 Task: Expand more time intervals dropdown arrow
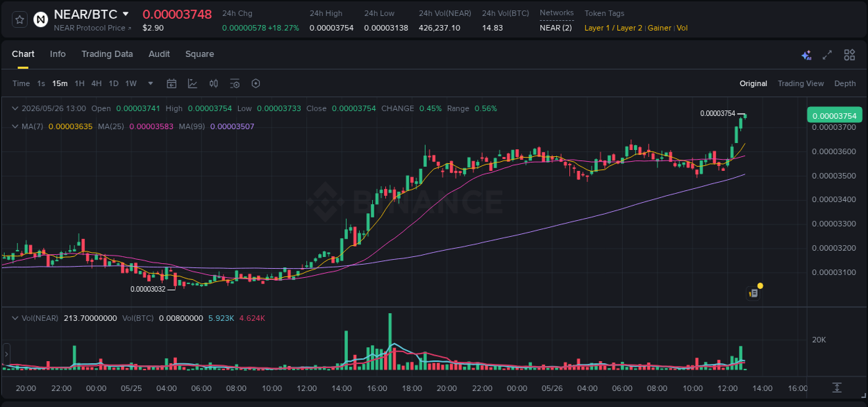click(x=151, y=83)
